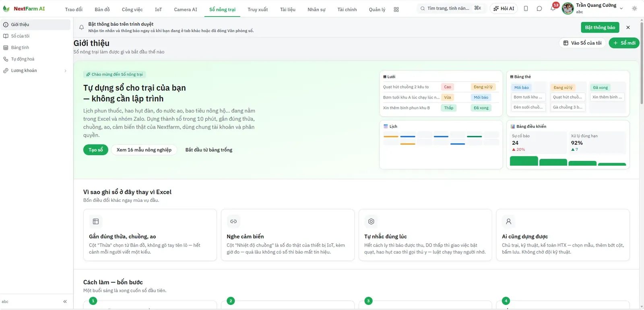Click the icon in Tự nhắc đúng lúc card

(x=371, y=222)
